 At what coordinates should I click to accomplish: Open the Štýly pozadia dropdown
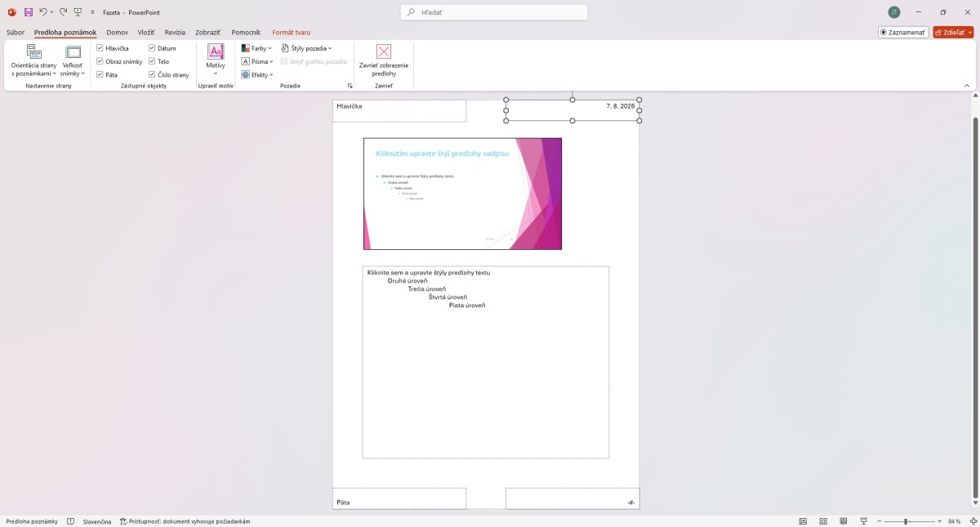(306, 48)
